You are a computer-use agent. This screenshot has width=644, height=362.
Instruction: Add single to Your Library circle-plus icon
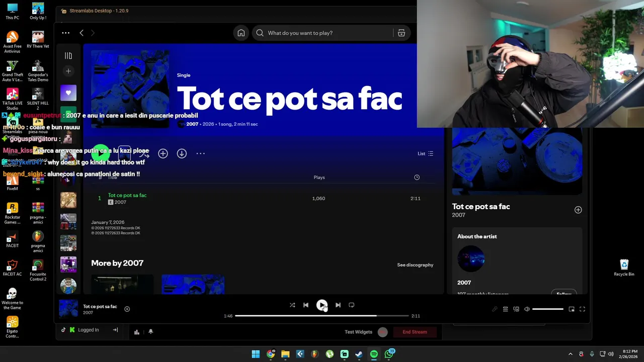(163, 153)
